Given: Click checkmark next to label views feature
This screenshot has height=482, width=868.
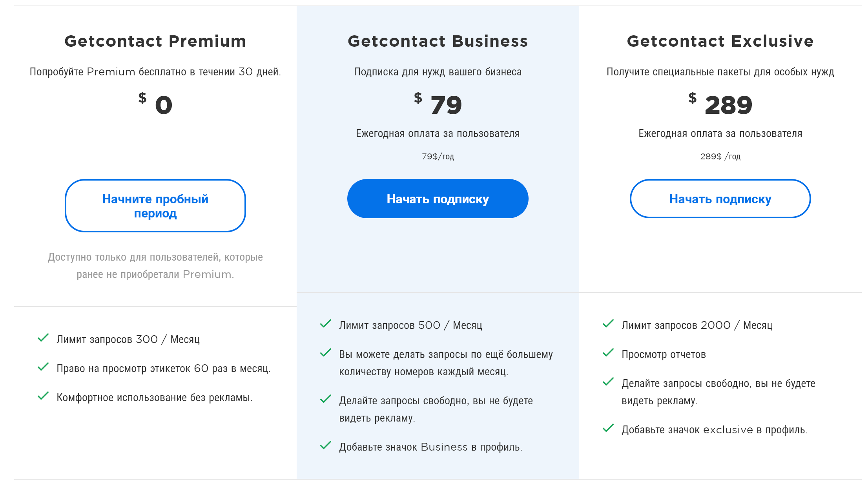Looking at the screenshot, I should click(43, 367).
